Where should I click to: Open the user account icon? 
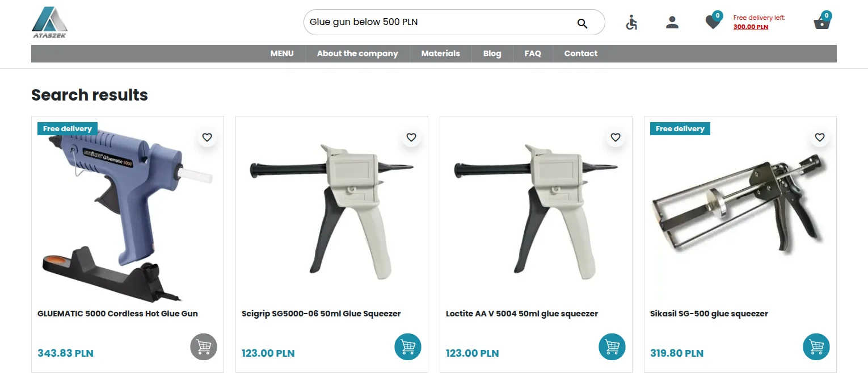click(x=672, y=23)
